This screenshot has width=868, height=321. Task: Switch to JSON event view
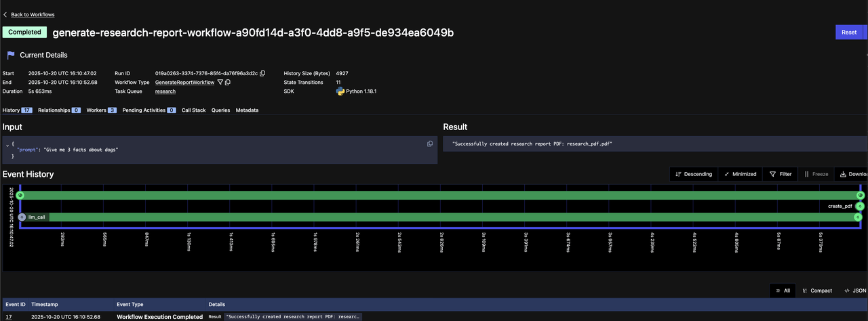click(x=855, y=291)
